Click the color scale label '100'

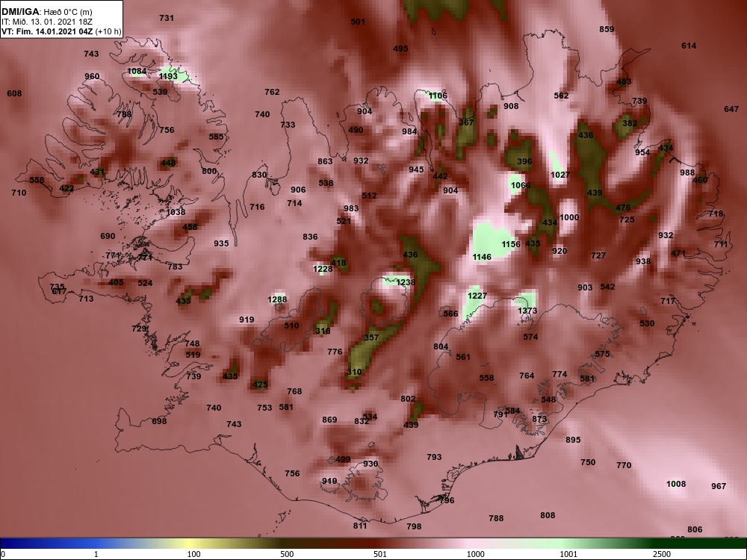(193, 554)
